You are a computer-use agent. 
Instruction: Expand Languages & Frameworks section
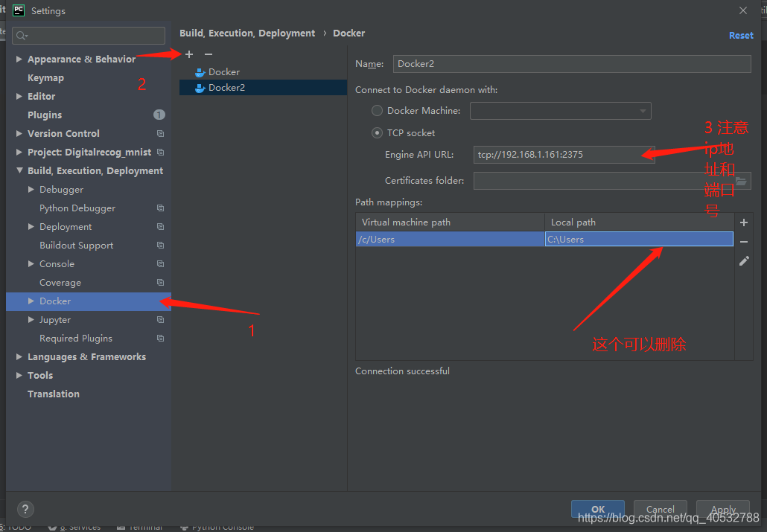click(x=19, y=356)
